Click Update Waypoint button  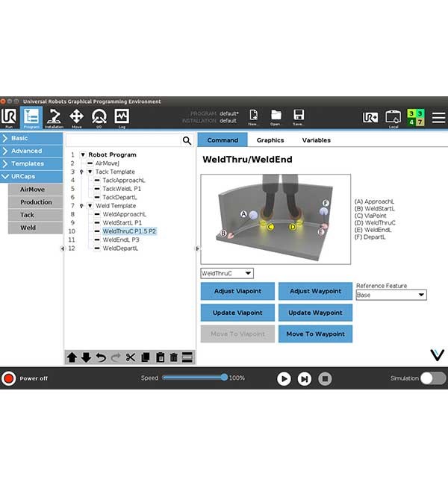pos(316,313)
